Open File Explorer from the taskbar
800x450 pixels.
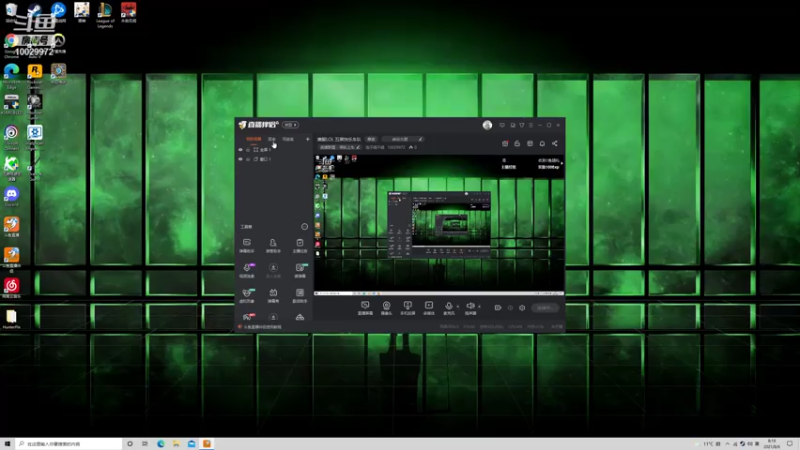[176, 444]
